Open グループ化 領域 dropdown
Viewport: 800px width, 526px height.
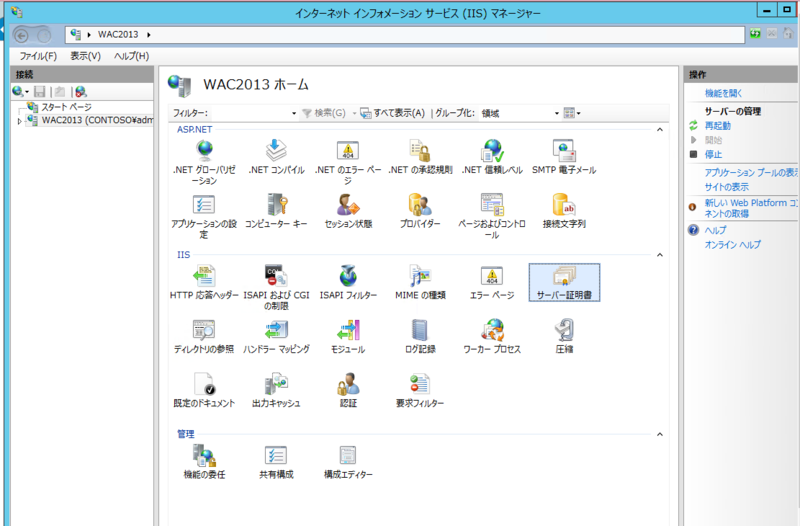tap(557, 113)
